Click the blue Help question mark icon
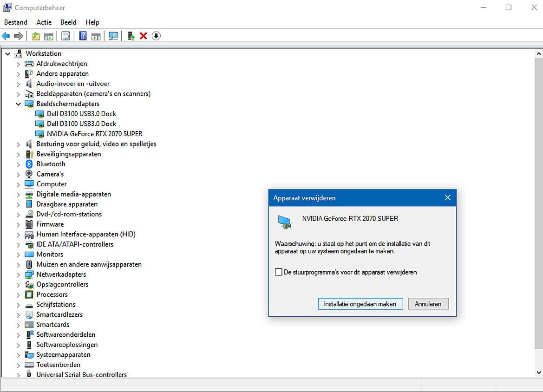This screenshot has width=543, height=392. pos(83,36)
